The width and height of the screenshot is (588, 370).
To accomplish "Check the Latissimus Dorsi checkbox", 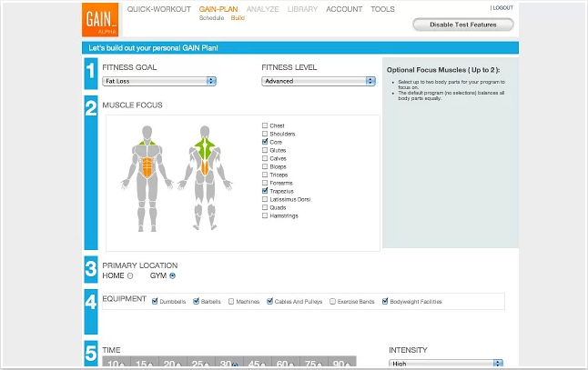I will [x=265, y=199].
